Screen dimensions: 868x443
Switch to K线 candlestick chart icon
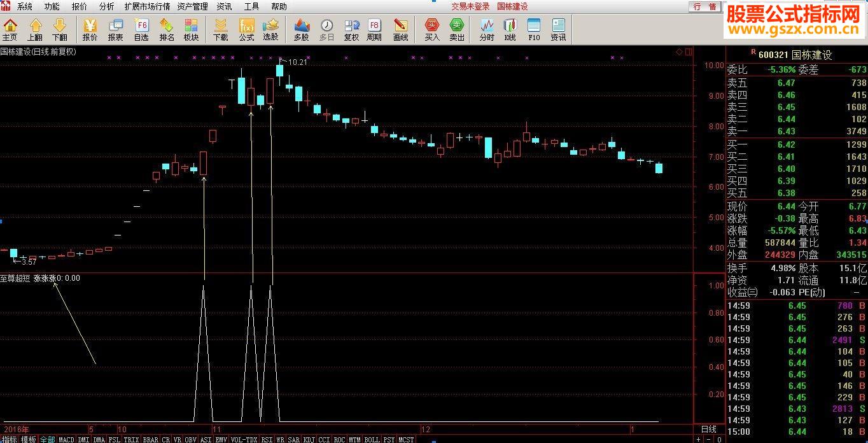tap(510, 29)
